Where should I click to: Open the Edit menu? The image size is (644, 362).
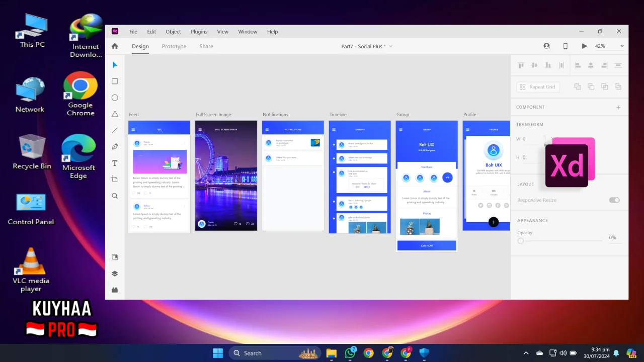(x=151, y=32)
